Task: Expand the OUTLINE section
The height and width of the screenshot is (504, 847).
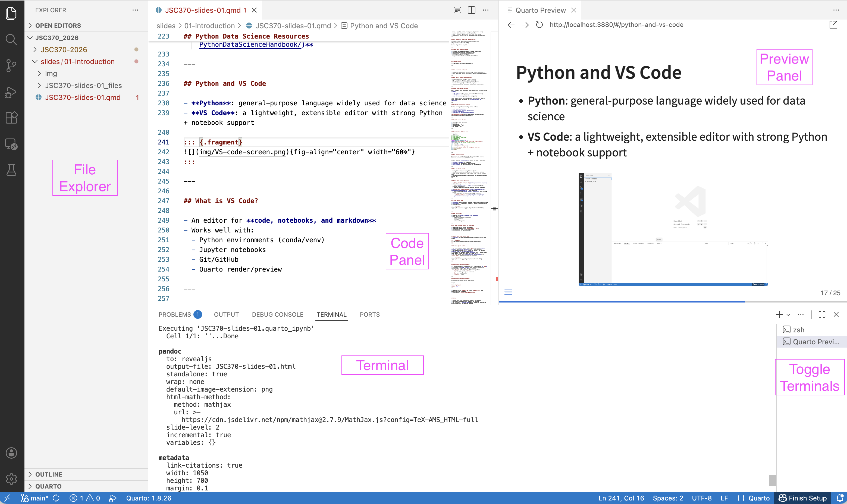Action: (x=49, y=474)
